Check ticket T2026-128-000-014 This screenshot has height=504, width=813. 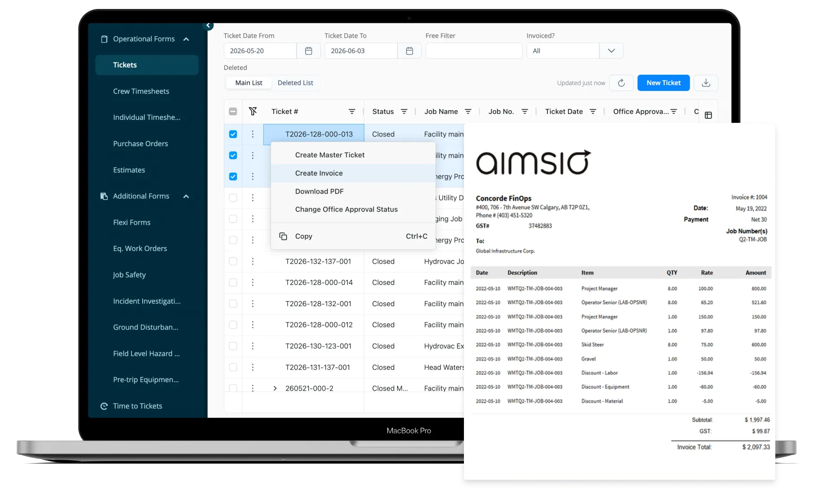[x=233, y=282]
